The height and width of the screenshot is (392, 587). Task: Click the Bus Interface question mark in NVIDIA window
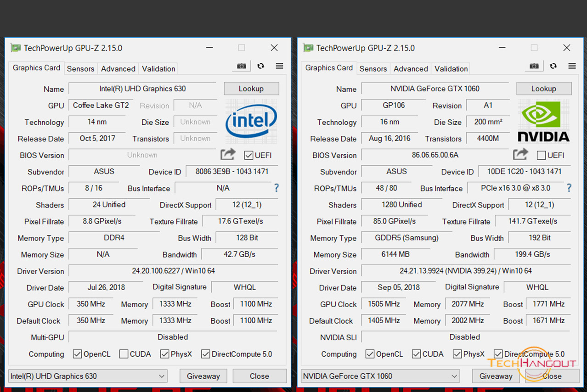[569, 188]
